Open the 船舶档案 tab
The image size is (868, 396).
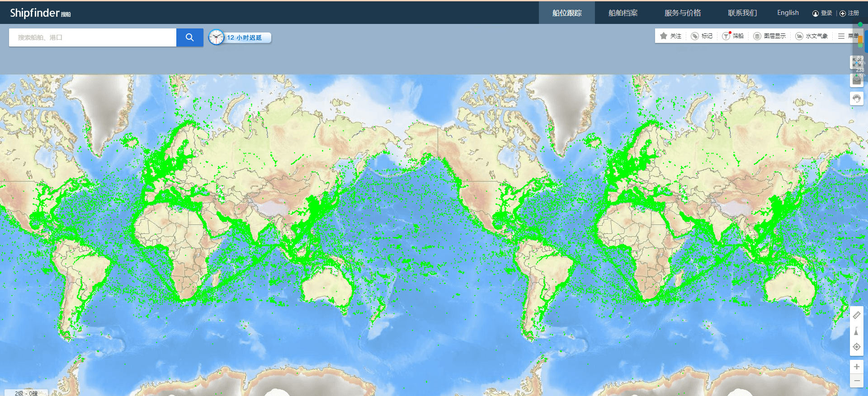point(623,13)
